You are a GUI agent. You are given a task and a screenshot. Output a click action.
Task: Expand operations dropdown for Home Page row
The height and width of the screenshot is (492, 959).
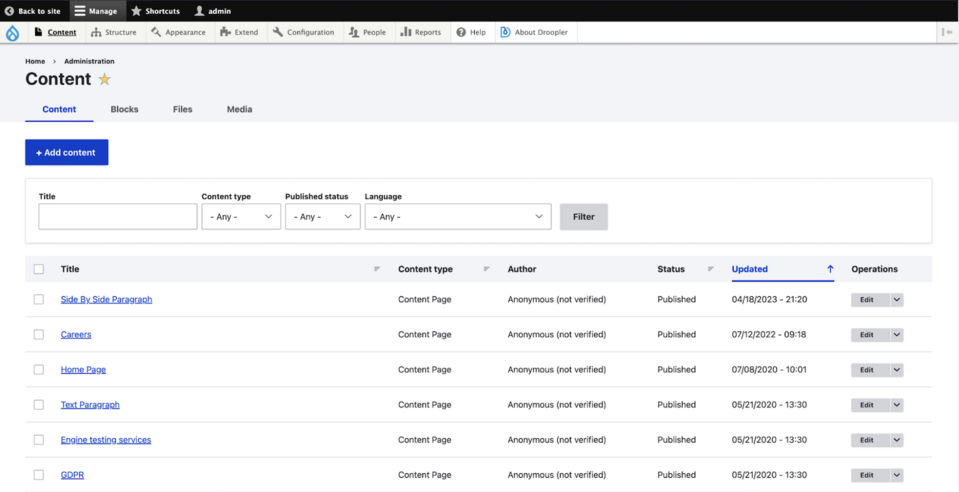(x=897, y=370)
